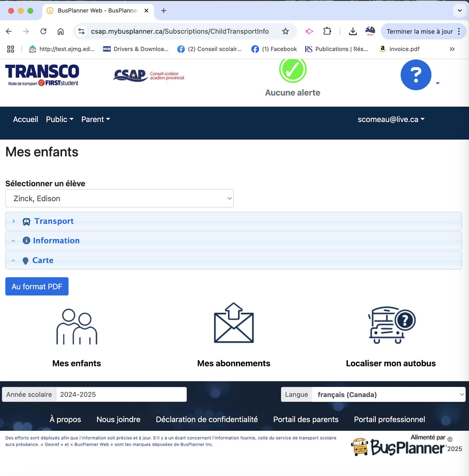Click the browser forward arrow
Viewport: 469px width, 476px height.
click(x=26, y=31)
